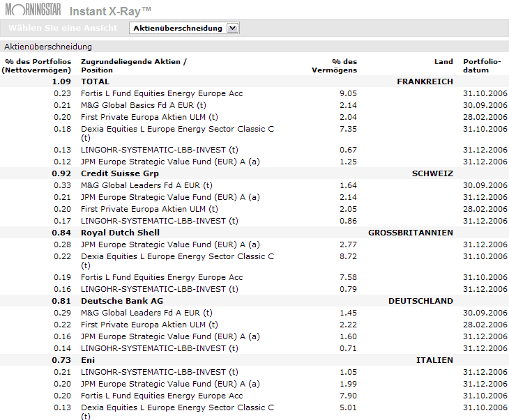Click the 'Zugrundeliegende Aktien / Position' column header
This screenshot has width=509, height=420.
[134, 66]
